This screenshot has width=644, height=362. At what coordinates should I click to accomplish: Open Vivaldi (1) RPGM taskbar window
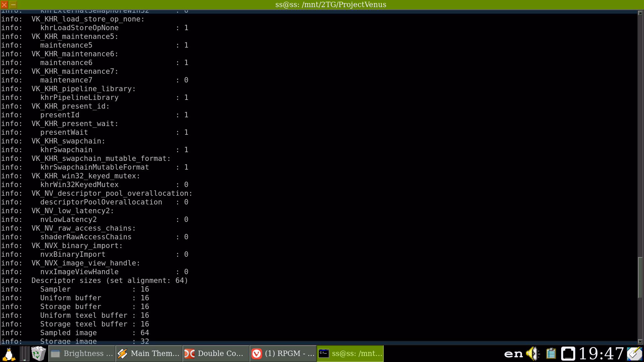(x=283, y=354)
